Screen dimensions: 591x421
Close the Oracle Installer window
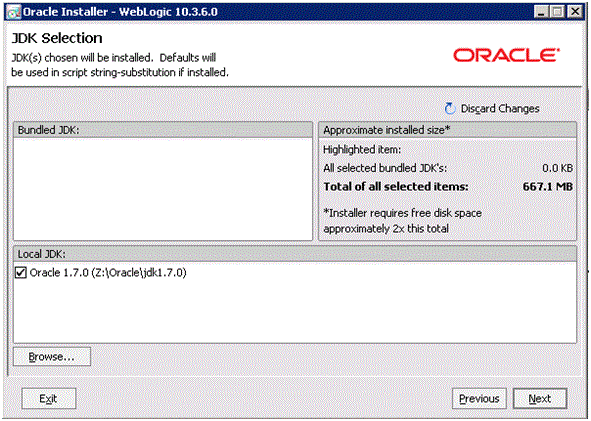(x=575, y=12)
